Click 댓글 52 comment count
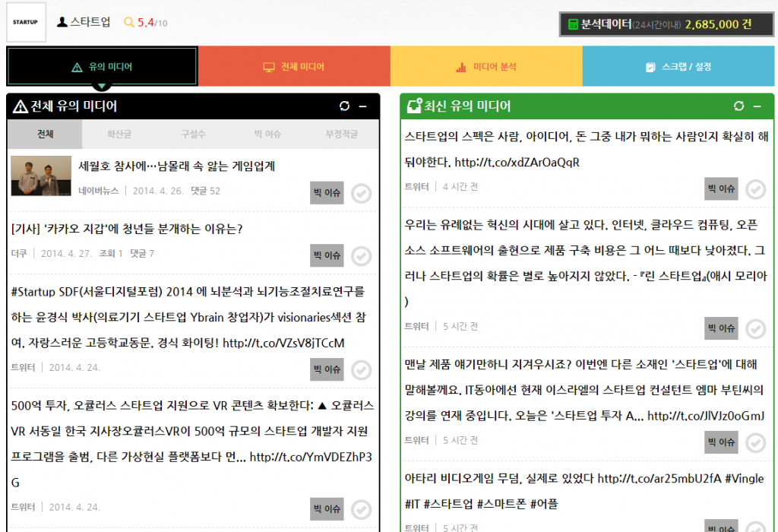The image size is (778, 532). pos(205,191)
